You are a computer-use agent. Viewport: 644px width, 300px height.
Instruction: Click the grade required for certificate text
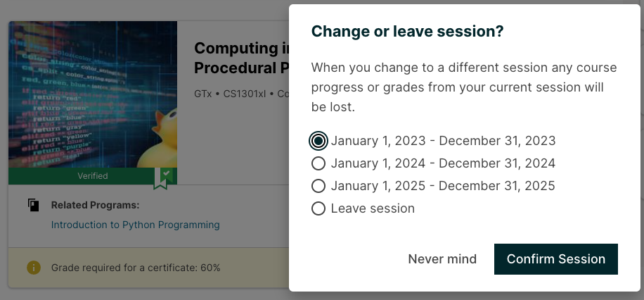click(x=136, y=268)
